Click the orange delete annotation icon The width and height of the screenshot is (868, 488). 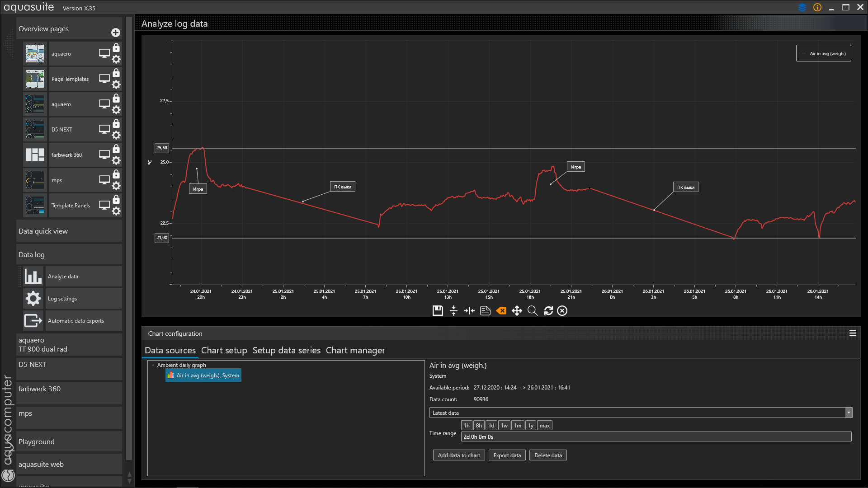[x=501, y=311]
